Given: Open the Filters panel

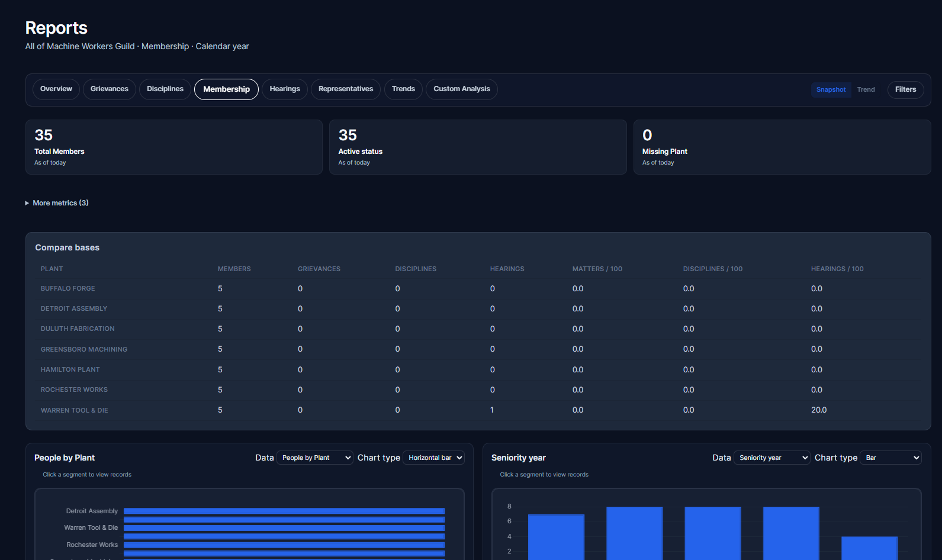Looking at the screenshot, I should 905,90.
